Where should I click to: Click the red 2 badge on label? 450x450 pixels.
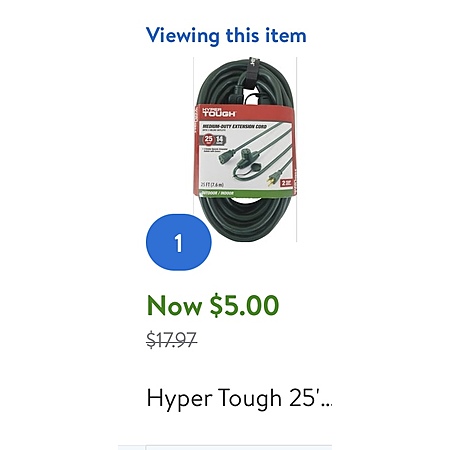(286, 182)
